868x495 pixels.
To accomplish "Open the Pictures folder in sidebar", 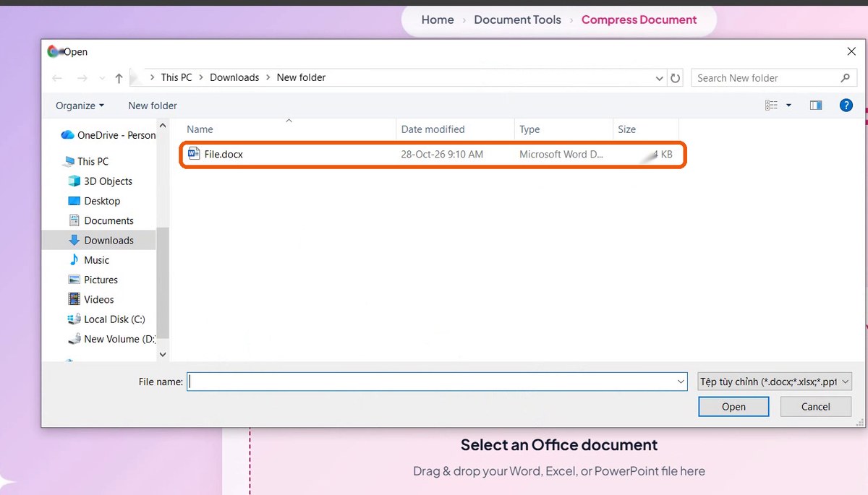I will coord(93,280).
